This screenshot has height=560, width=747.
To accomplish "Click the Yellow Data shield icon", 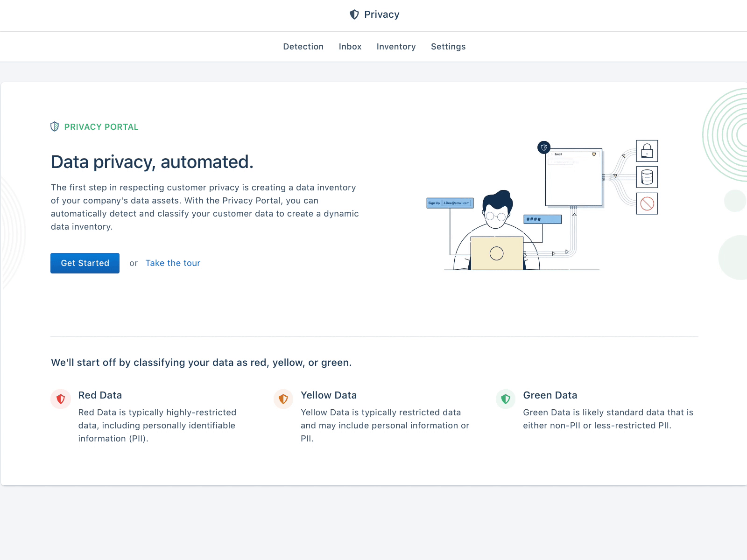I will [x=283, y=399].
